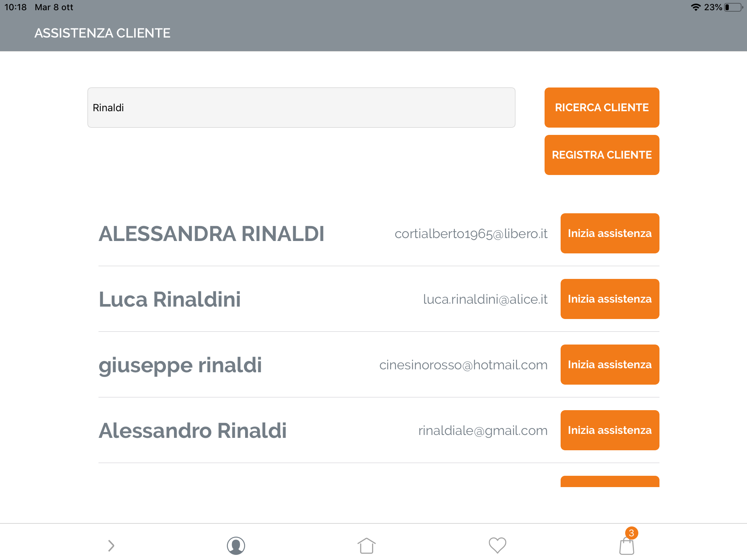
Task: Select the email cortialberto1965@libero.it
Action: pyautogui.click(x=471, y=234)
